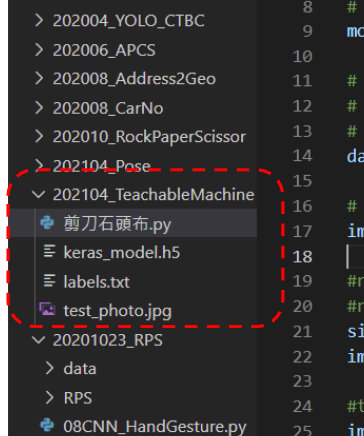Place the cursor on editor line 15
Image resolution: width=364 pixels, height=436 pixels.
[355, 181]
